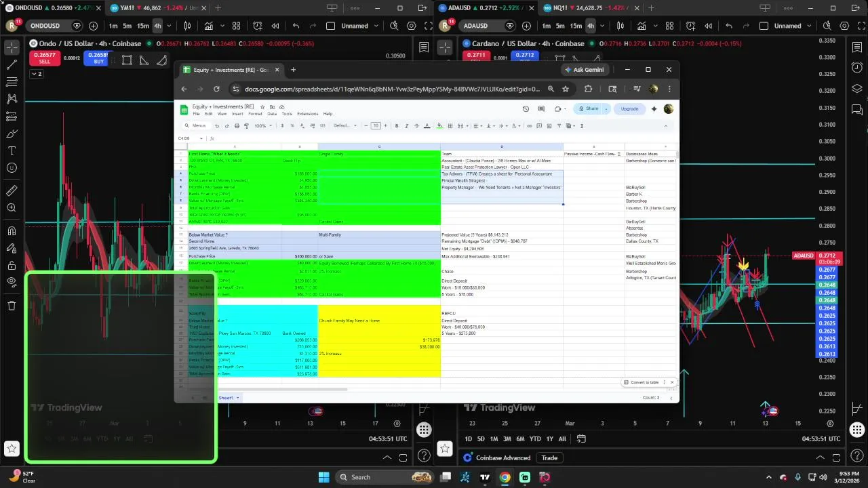This screenshot has width=868, height=488.
Task: Click the Upgrade button in Sheets
Action: (x=629, y=108)
